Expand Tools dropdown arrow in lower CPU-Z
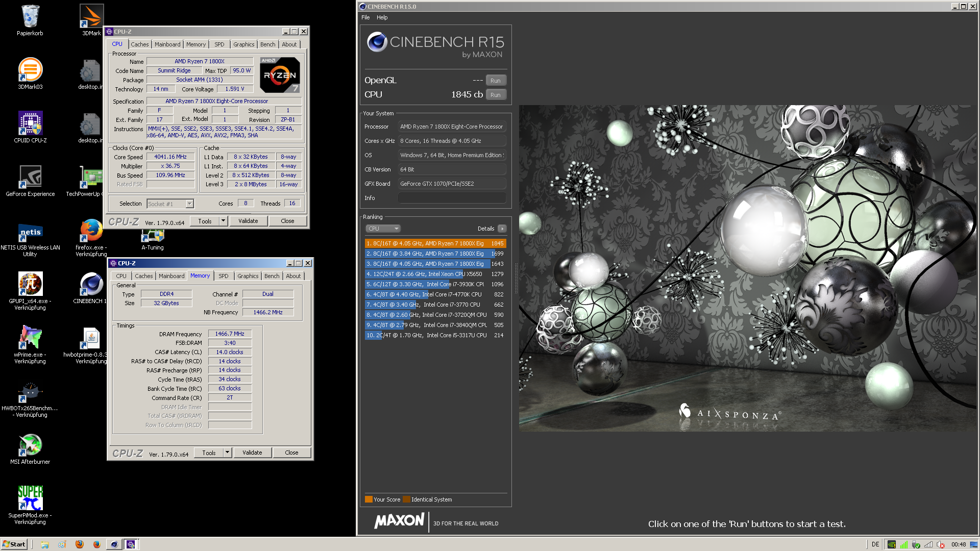 (227, 453)
